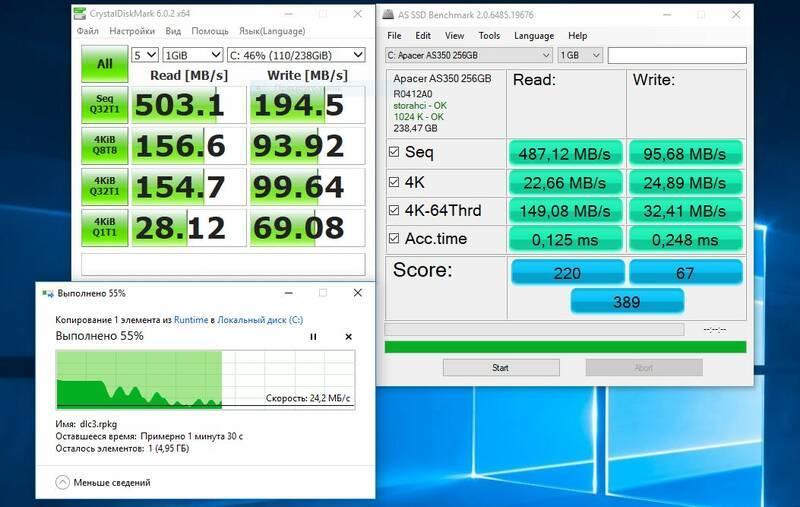
Task: Open Настройки menu in CrystalDiskMark
Action: pyautogui.click(x=132, y=31)
